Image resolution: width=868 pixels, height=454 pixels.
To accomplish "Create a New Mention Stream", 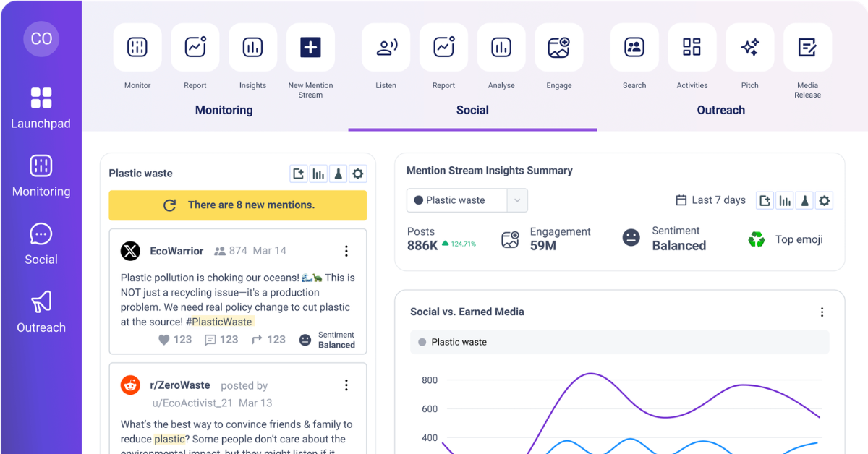I will point(310,48).
